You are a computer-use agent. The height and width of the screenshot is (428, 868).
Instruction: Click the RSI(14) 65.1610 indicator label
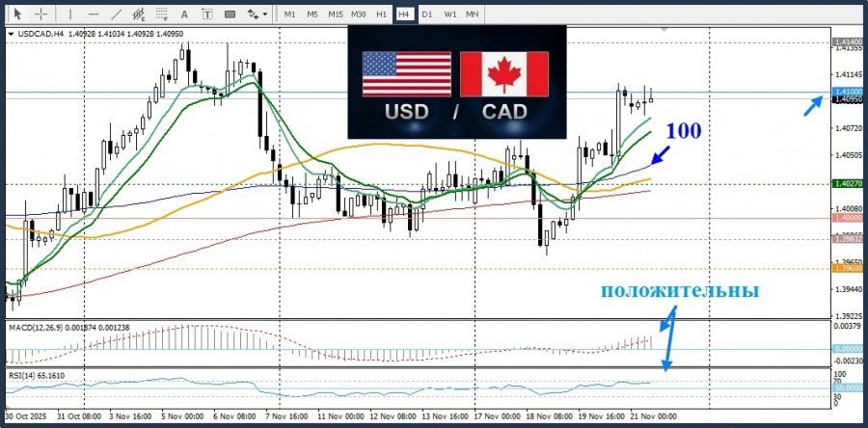point(37,376)
